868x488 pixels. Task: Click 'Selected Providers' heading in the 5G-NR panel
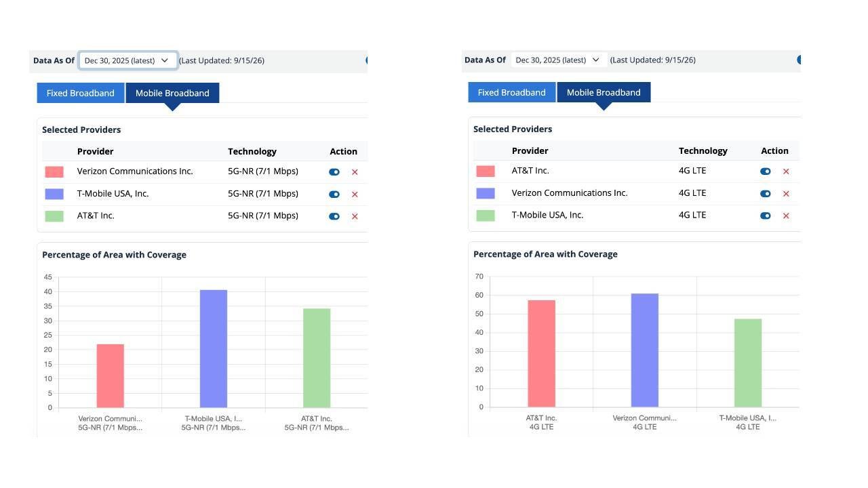pos(81,130)
